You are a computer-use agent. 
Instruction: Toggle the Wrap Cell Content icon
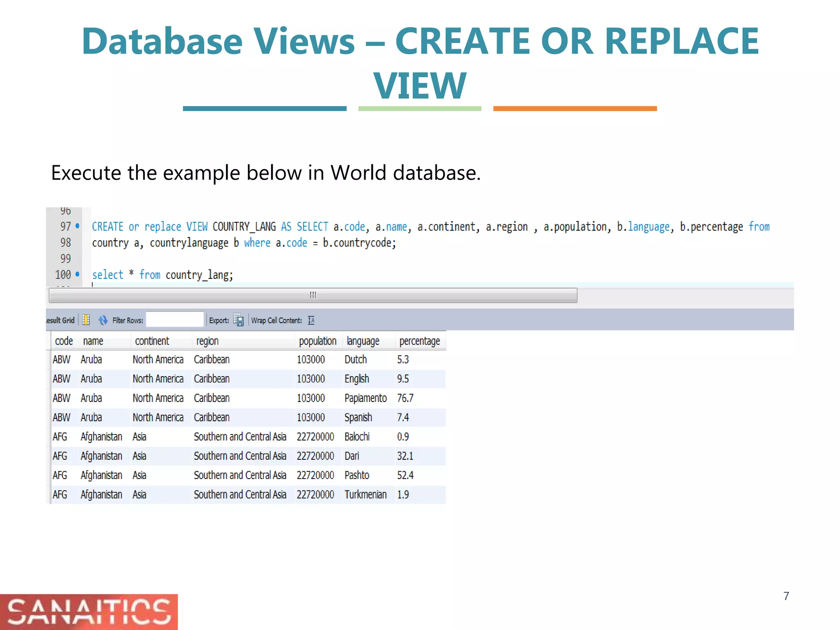coord(311,320)
